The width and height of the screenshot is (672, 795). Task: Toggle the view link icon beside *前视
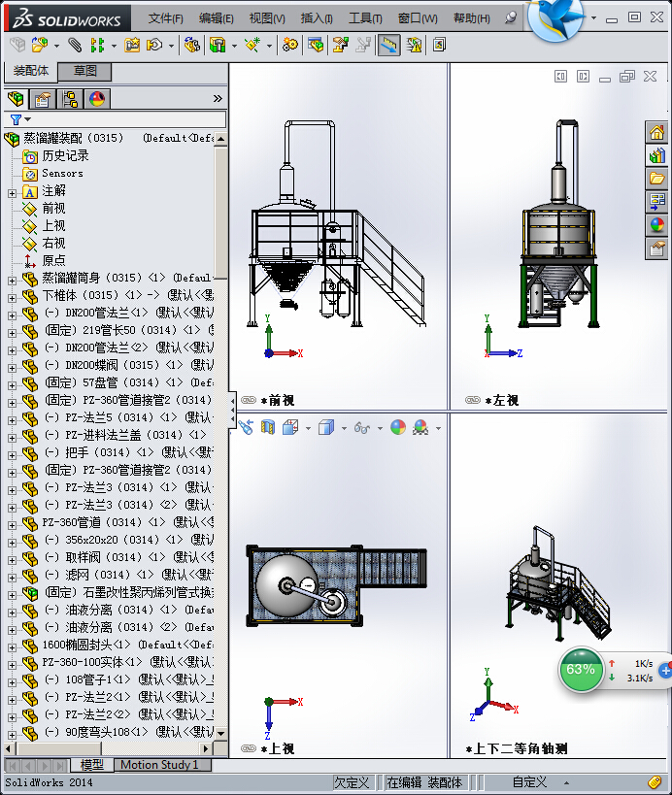[249, 400]
